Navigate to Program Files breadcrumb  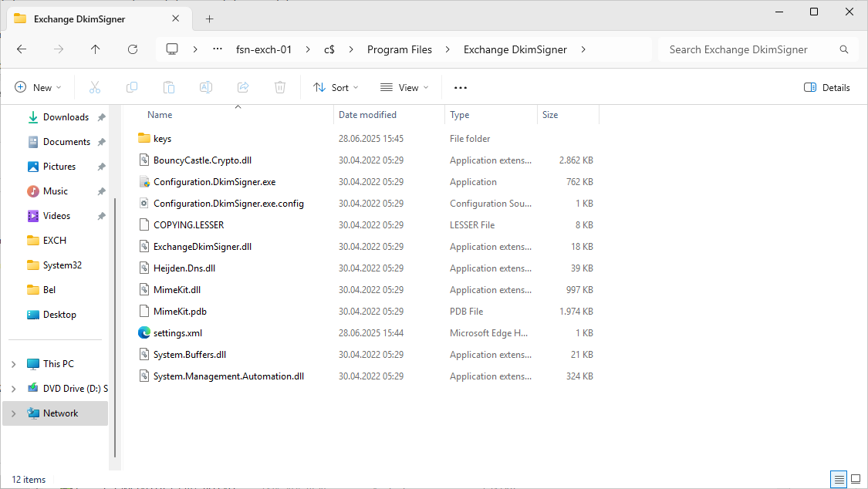tap(400, 49)
